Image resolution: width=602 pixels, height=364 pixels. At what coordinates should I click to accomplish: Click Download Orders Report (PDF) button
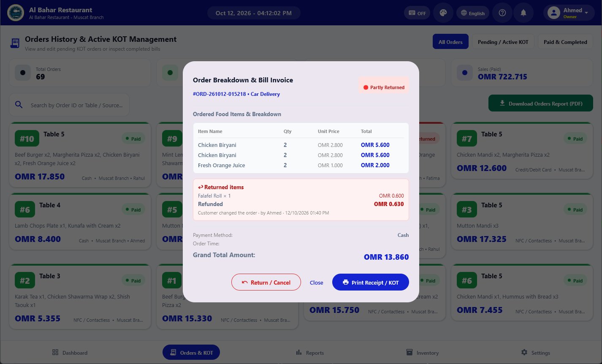pos(541,103)
